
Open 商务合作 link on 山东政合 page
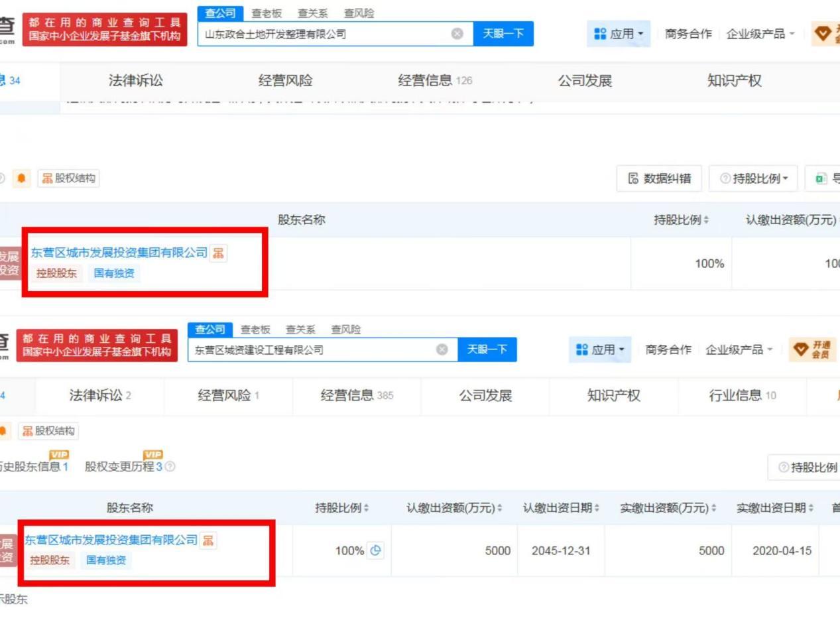point(688,34)
